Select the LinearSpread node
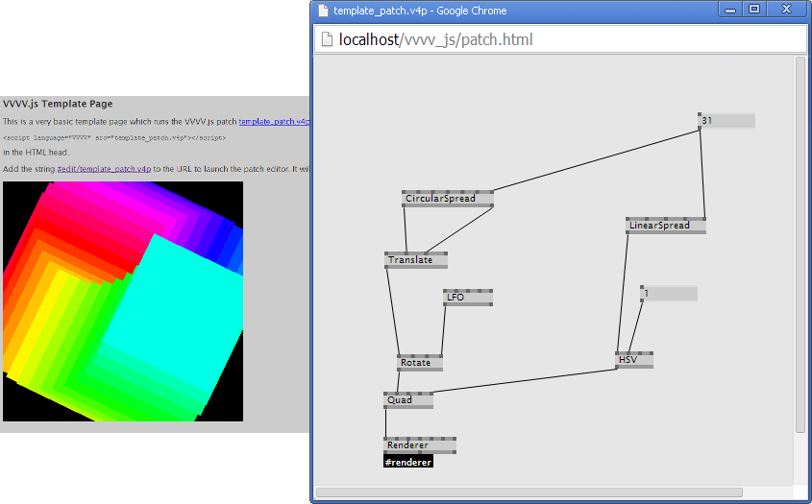The image size is (812, 504). coord(665,226)
